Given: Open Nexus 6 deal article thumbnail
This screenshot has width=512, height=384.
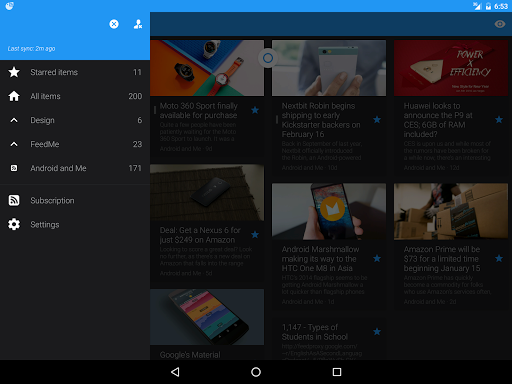Looking at the screenshot, I should [x=207, y=192].
